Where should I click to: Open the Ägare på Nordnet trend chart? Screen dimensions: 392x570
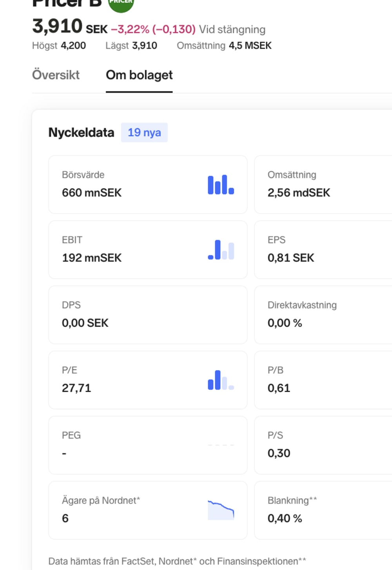(x=221, y=510)
